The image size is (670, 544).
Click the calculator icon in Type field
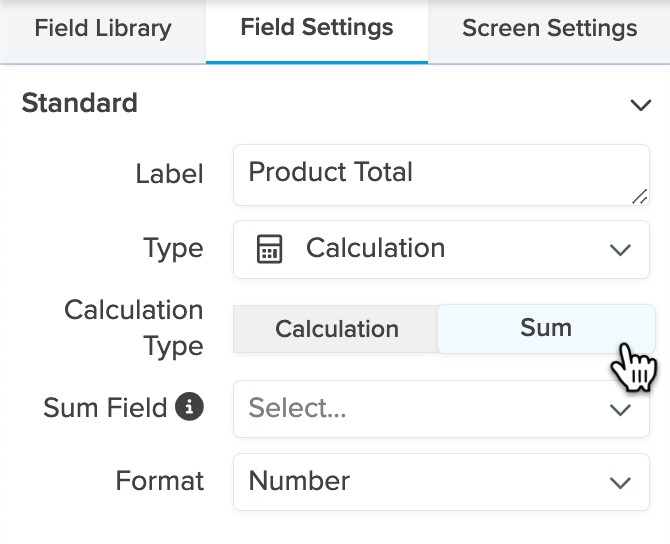269,249
